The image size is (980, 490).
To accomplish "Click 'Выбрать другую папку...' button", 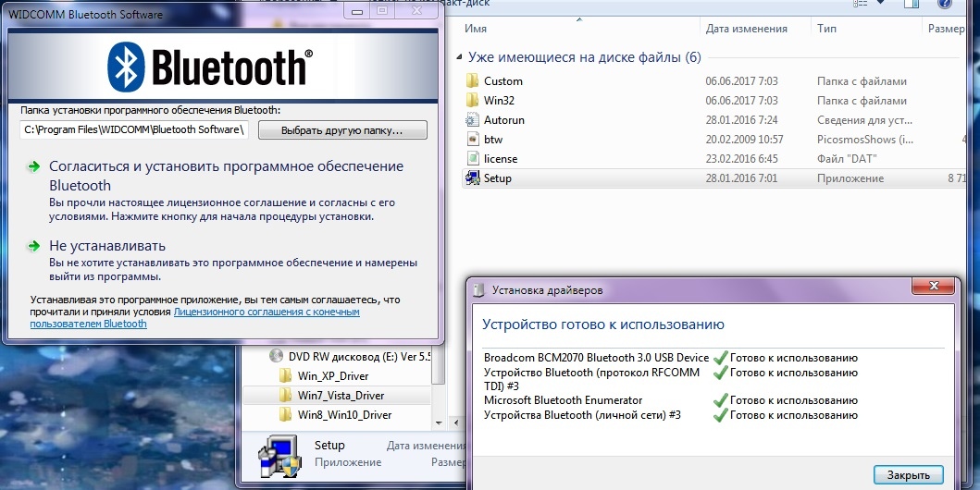I will (341, 130).
